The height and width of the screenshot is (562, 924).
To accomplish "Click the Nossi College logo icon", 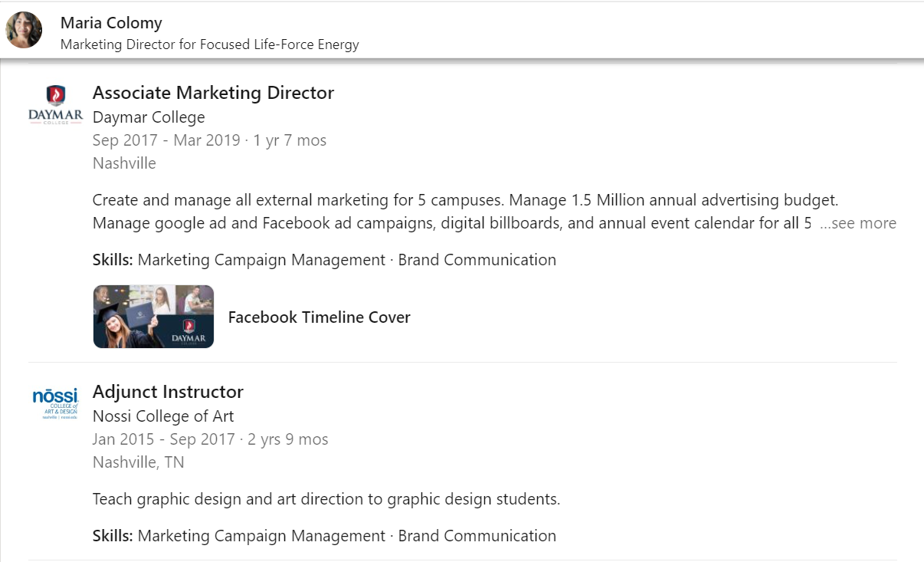I will coord(55,404).
